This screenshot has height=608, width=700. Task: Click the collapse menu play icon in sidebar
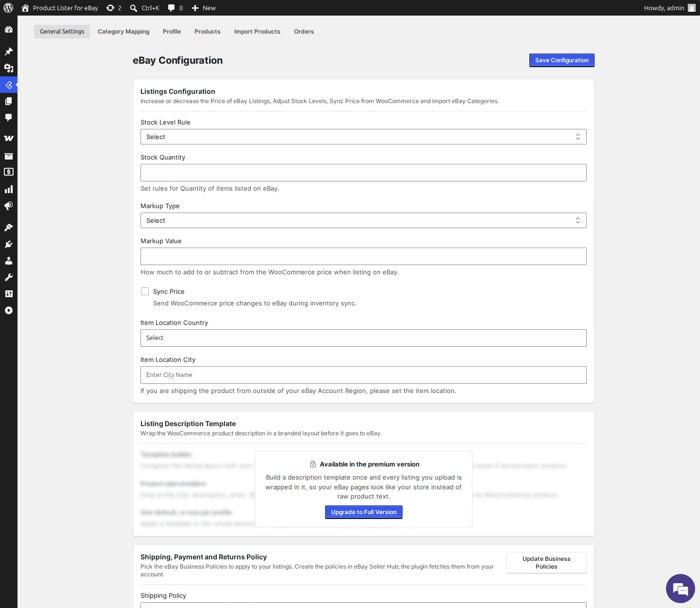click(x=9, y=310)
